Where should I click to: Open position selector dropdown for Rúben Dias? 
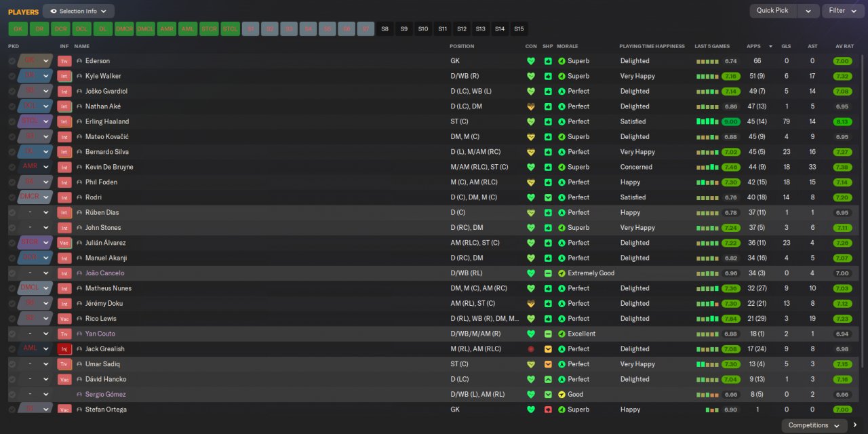tap(46, 212)
